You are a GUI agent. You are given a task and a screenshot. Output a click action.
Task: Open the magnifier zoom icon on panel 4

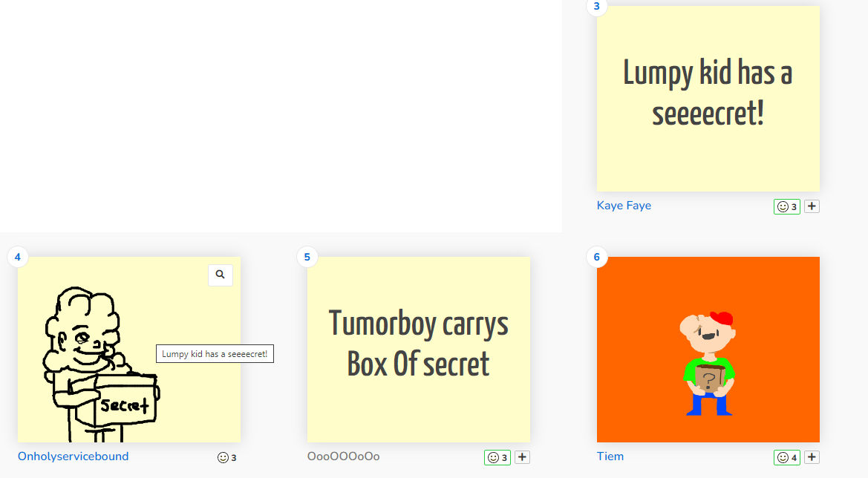[x=221, y=275]
